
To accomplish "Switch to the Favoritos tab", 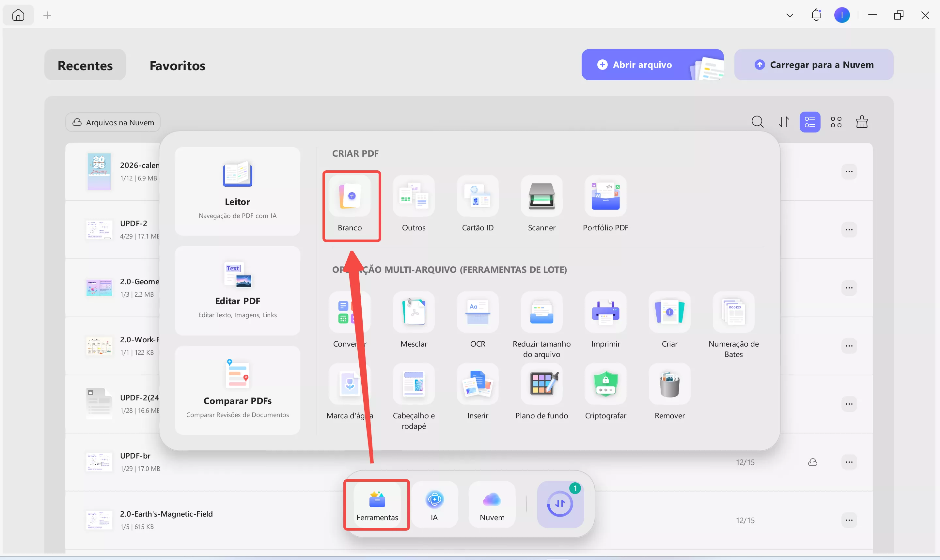I will point(177,65).
